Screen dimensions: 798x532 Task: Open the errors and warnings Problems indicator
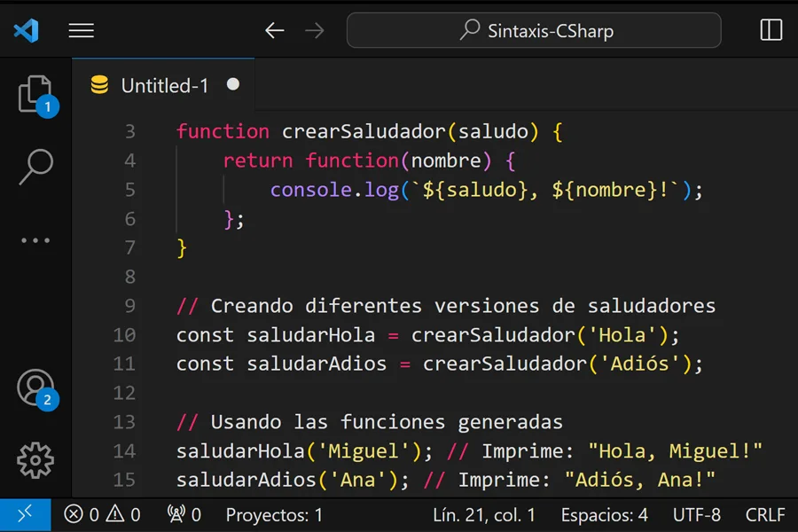point(103,514)
